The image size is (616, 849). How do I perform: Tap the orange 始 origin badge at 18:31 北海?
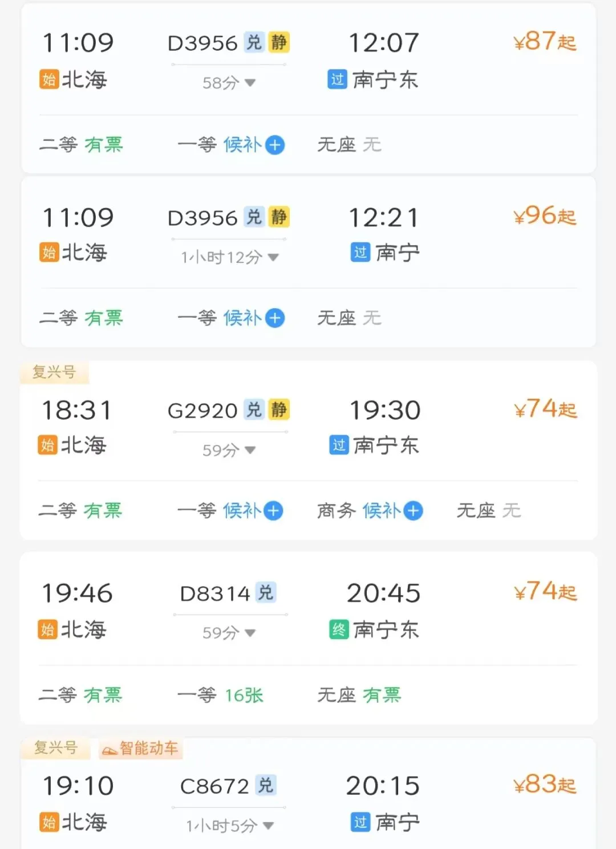point(48,445)
